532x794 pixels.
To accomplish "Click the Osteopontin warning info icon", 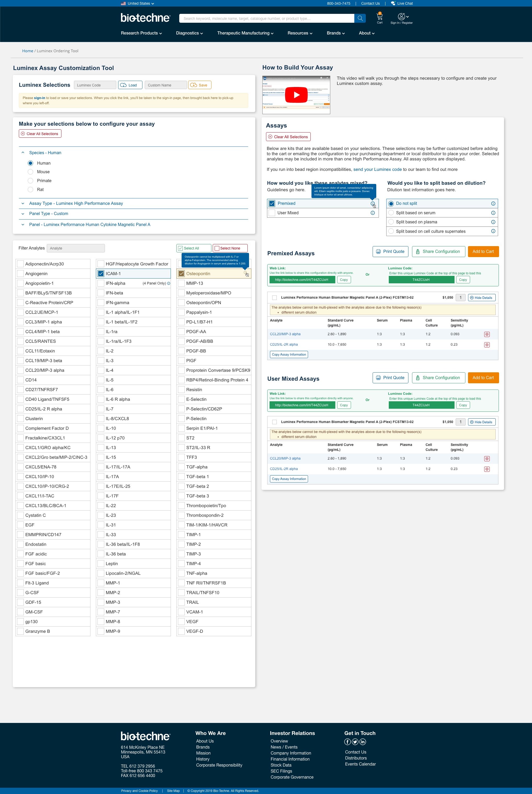I will (x=245, y=273).
